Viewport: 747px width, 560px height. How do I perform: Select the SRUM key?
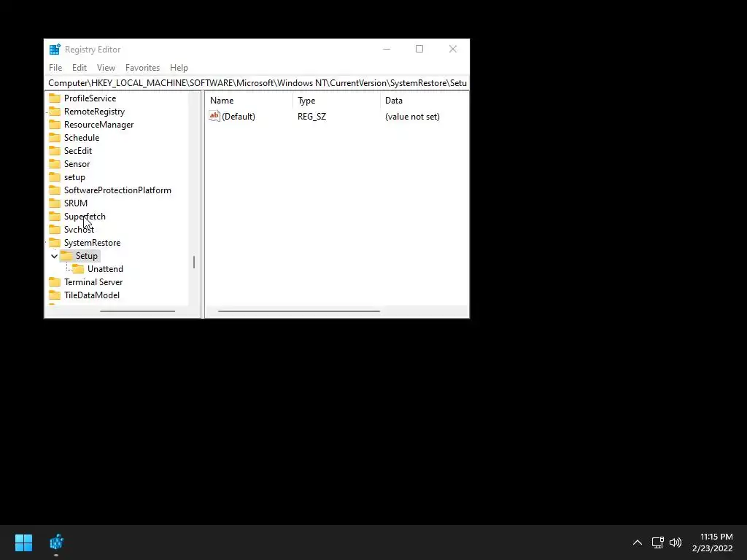click(75, 203)
